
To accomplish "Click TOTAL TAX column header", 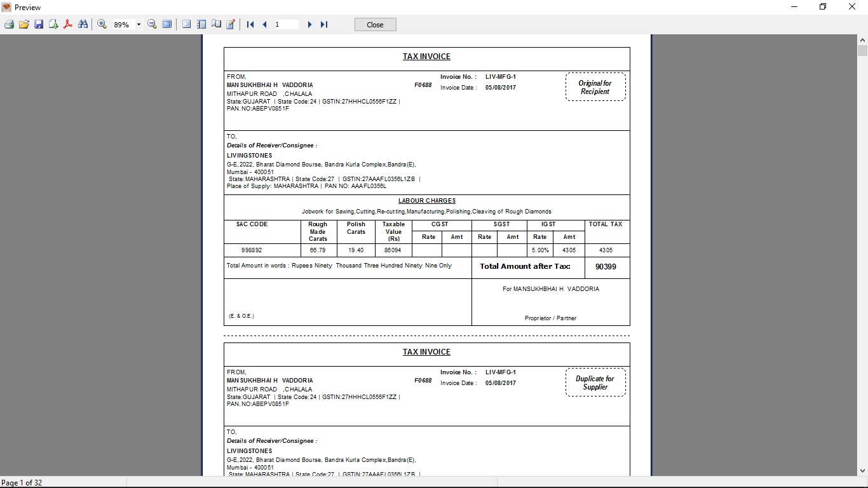I will (x=606, y=224).
